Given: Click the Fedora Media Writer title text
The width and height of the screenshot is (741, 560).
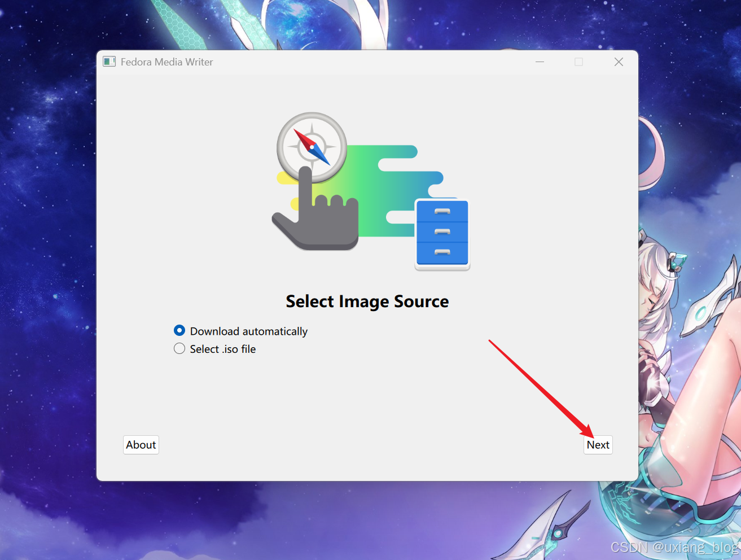Looking at the screenshot, I should click(167, 62).
